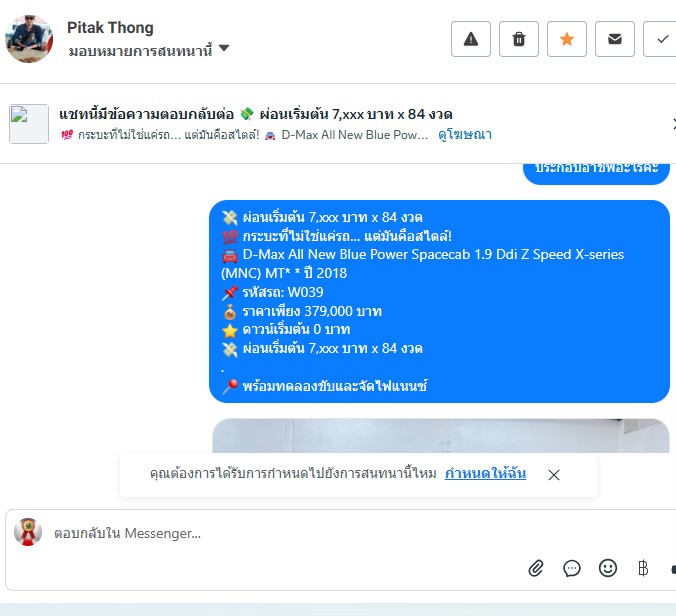Attach a file with paperclip icon
The width and height of the screenshot is (676, 616).
point(536,568)
